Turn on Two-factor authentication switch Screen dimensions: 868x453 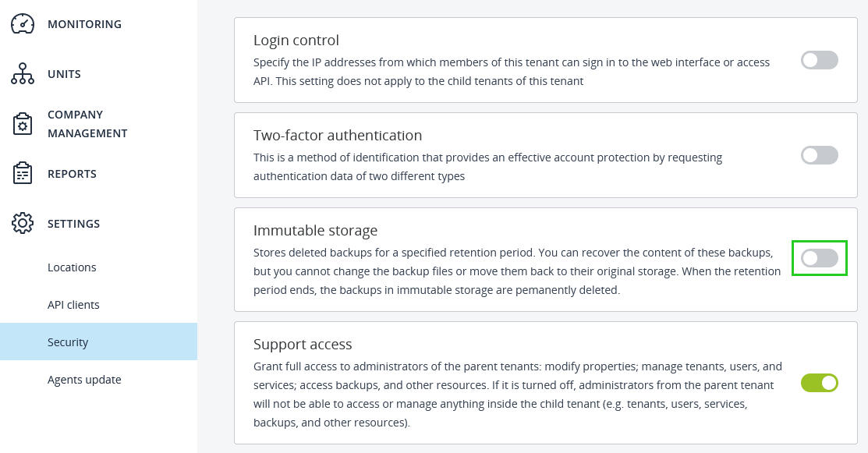[x=819, y=155]
